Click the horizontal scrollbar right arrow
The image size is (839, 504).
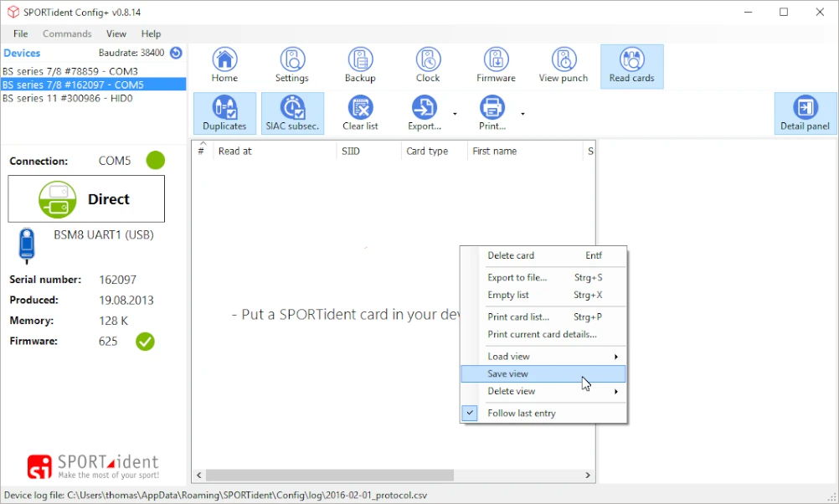point(588,475)
